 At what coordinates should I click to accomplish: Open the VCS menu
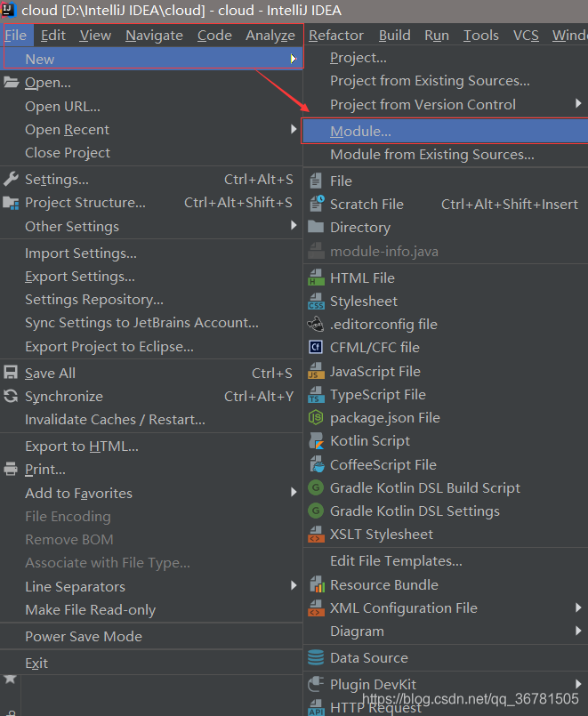pyautogui.click(x=526, y=36)
